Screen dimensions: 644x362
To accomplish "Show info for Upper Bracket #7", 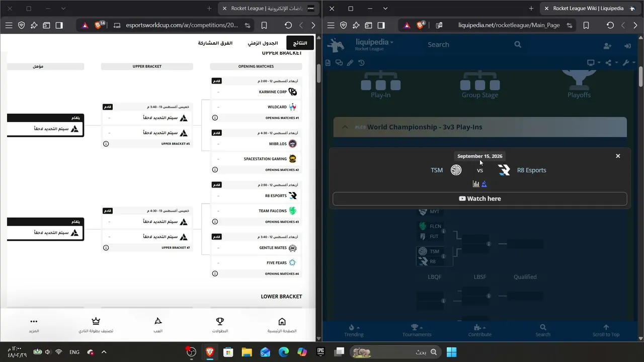I will tap(106, 248).
